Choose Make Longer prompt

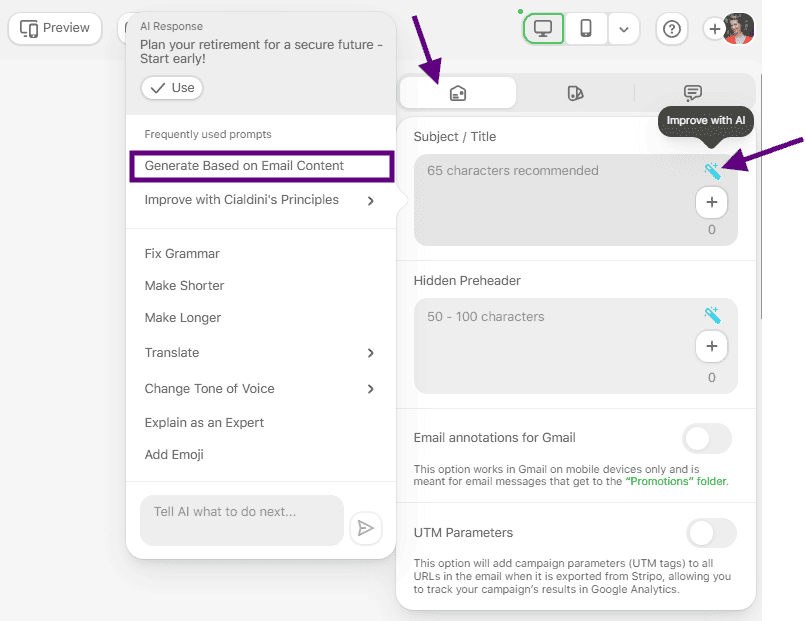[x=183, y=318]
